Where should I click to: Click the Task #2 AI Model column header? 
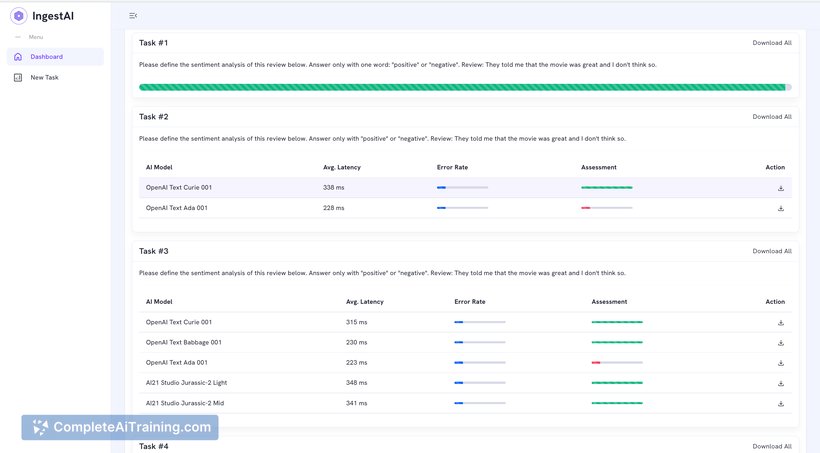click(x=159, y=167)
